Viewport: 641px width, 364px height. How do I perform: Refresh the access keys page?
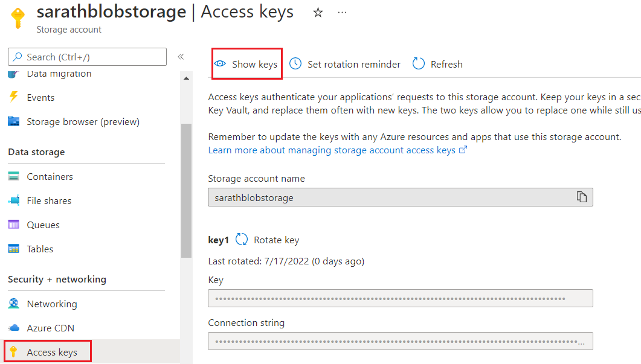(437, 64)
